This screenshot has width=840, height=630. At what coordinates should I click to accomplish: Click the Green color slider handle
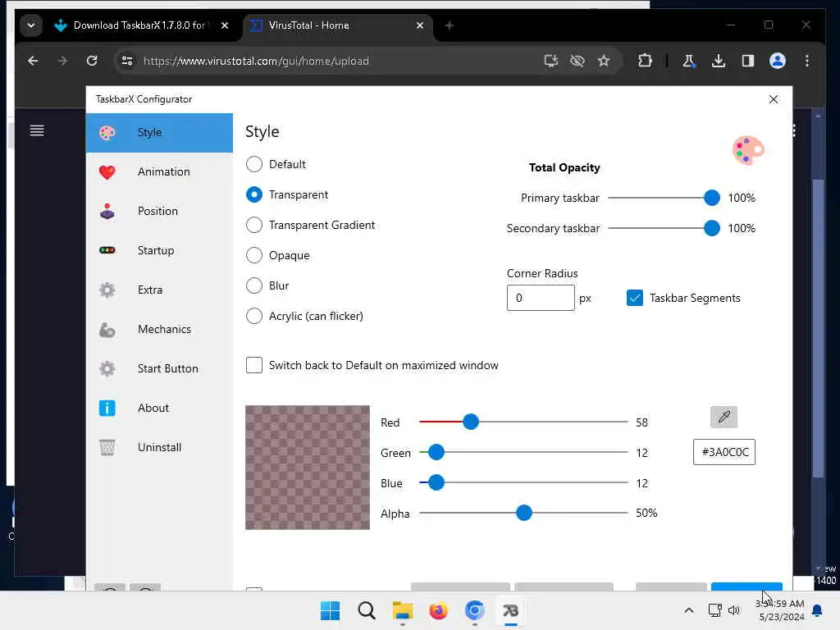[x=436, y=452]
